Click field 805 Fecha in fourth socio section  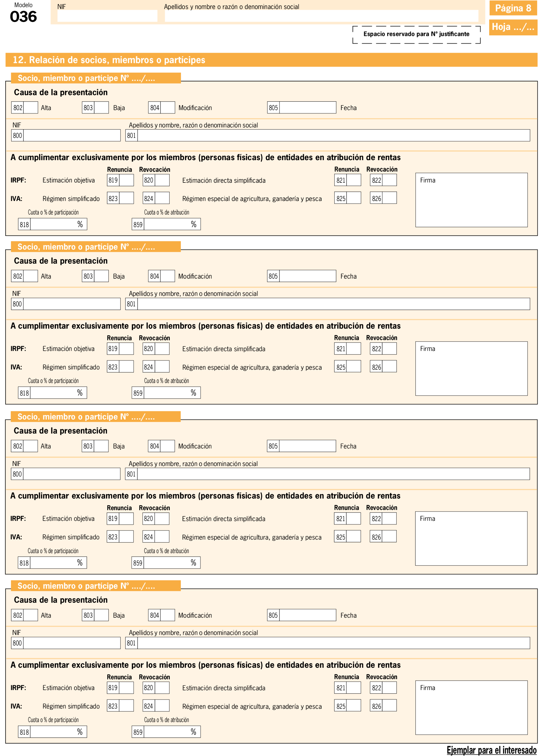point(308,615)
